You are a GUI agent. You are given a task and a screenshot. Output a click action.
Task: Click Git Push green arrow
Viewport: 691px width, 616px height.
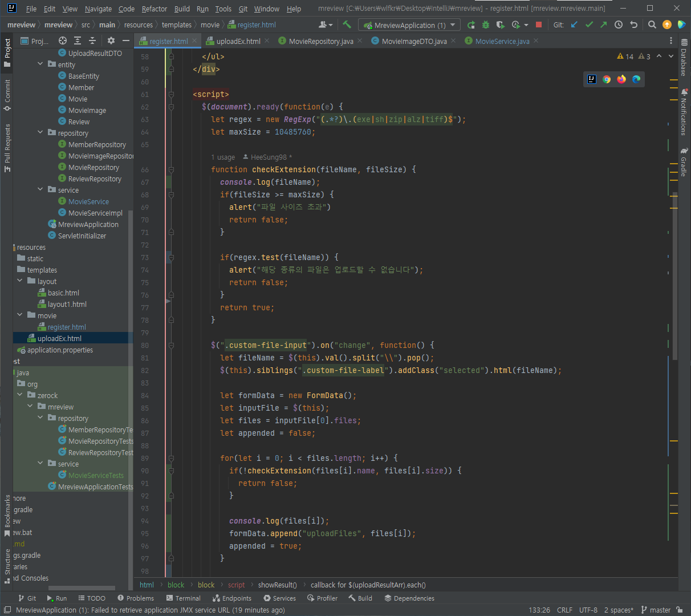604,25
